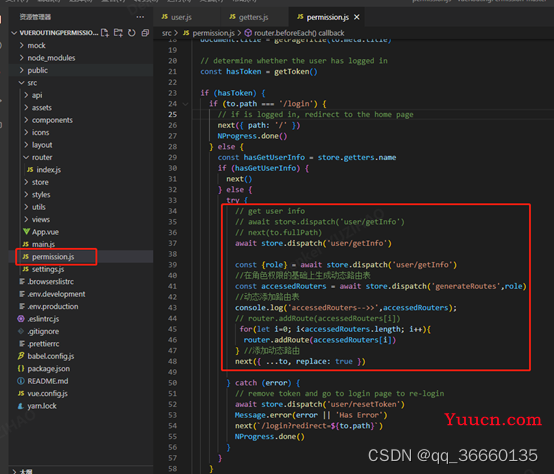Expand the api folder
The image size is (554, 474).
(37, 95)
